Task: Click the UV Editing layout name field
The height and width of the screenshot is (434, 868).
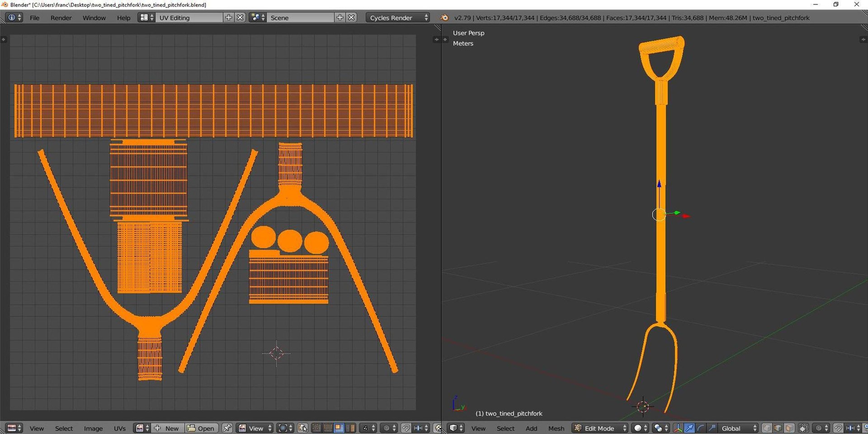Action: point(190,18)
